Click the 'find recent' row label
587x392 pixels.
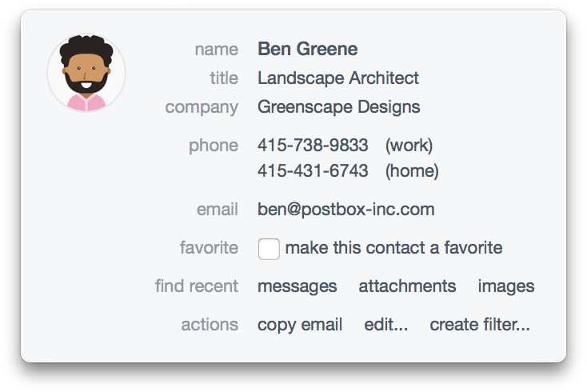point(197,286)
